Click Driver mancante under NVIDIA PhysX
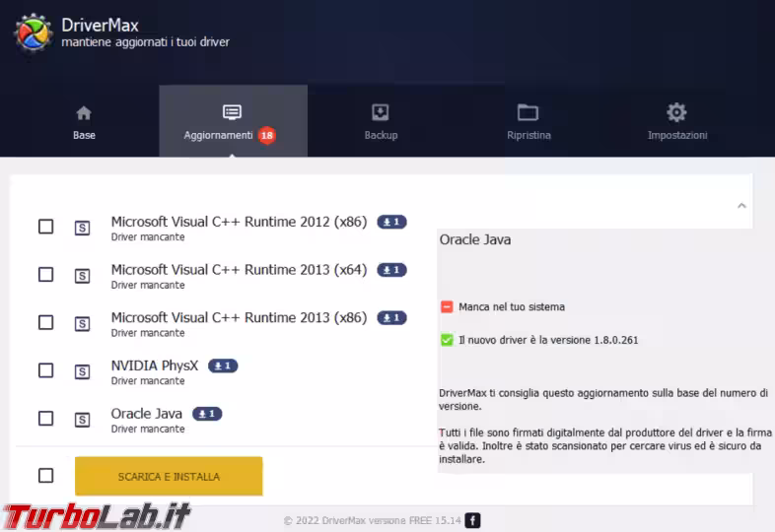 (148, 381)
